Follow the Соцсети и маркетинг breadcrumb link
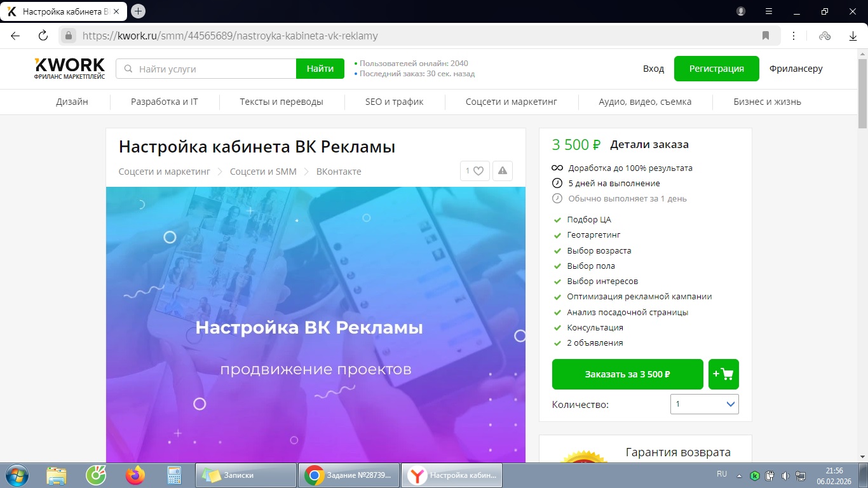This screenshot has height=488, width=868. click(165, 172)
